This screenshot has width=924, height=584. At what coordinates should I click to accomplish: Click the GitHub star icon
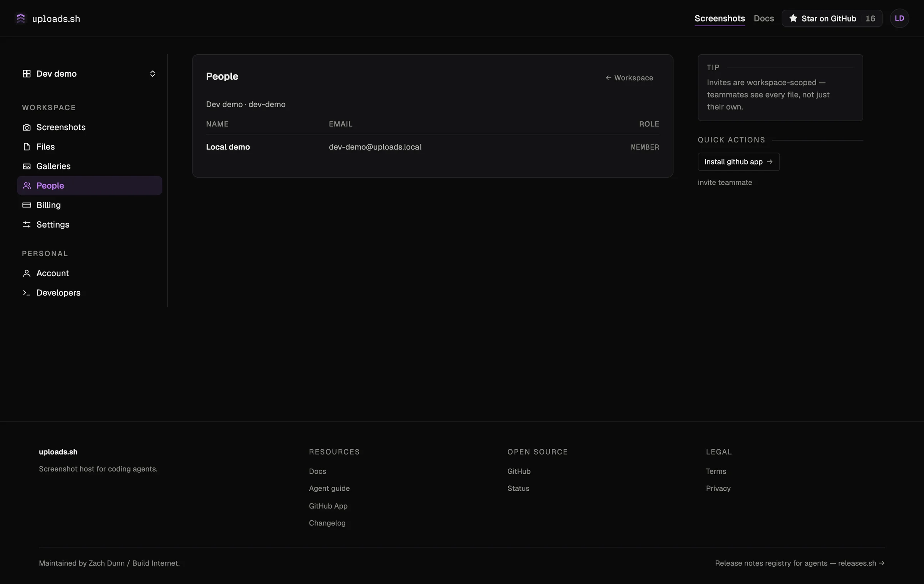point(793,18)
